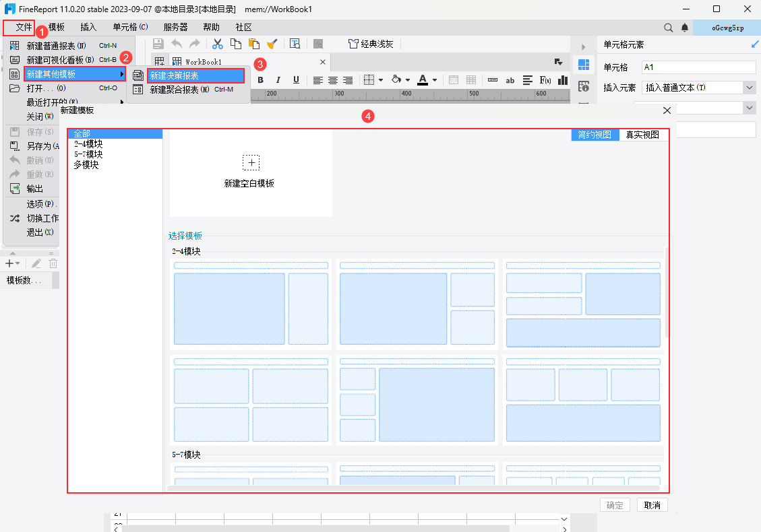761x532 pixels.
Task: Click the copy icon
Action: pyautogui.click(x=236, y=44)
